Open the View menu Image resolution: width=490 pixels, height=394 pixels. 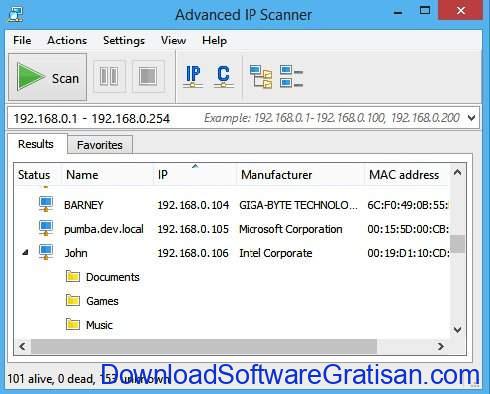click(173, 40)
